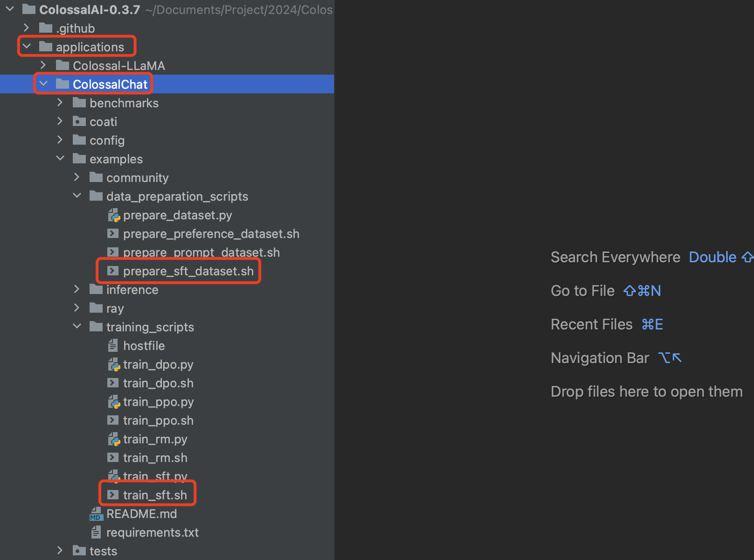Screen dimensions: 754x560
Task: Click the community folder icon
Action: tap(96, 177)
